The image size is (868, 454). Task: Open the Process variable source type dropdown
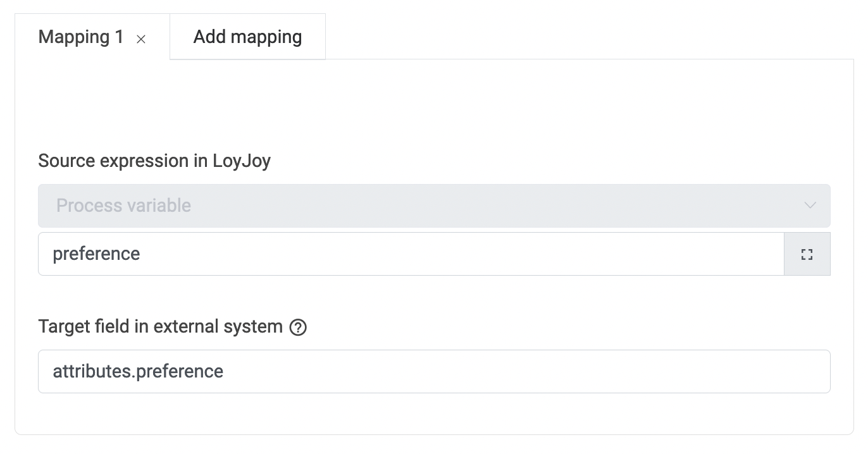click(x=433, y=206)
